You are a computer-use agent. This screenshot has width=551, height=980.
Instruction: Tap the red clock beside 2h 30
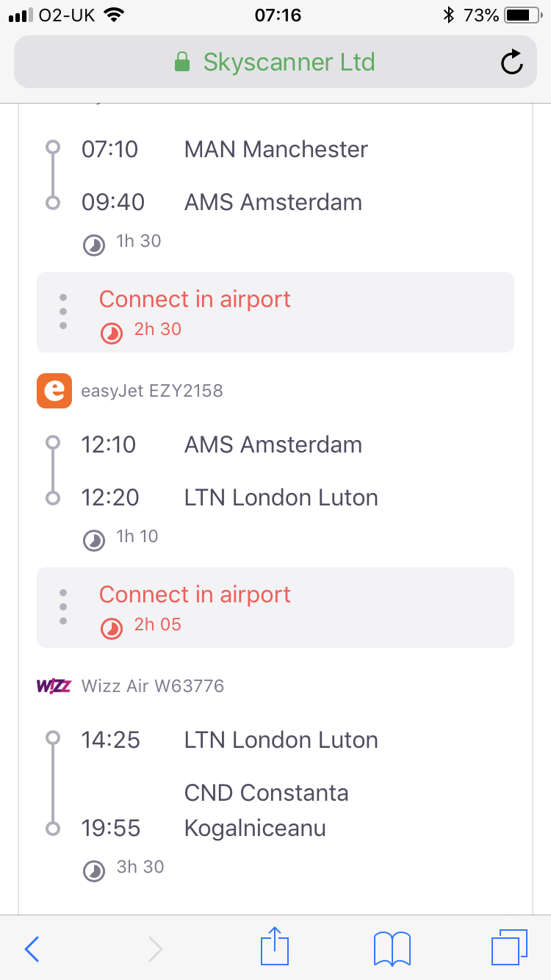112,333
